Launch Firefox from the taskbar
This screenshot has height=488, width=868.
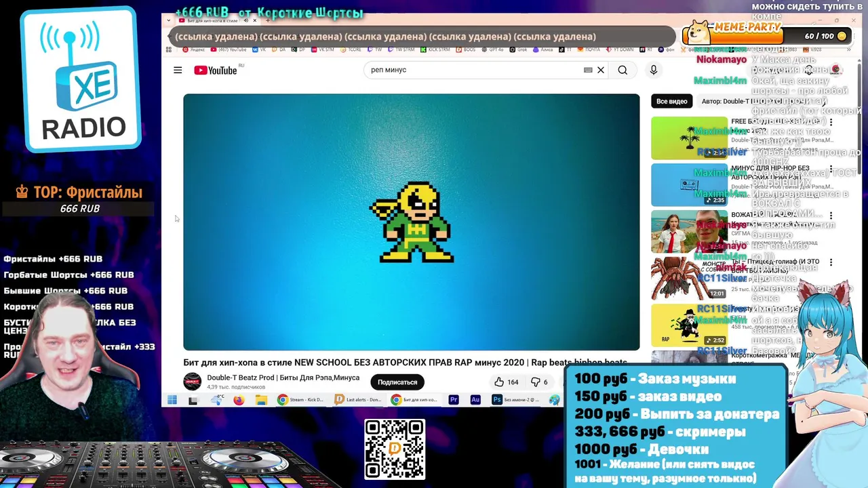[x=239, y=400]
